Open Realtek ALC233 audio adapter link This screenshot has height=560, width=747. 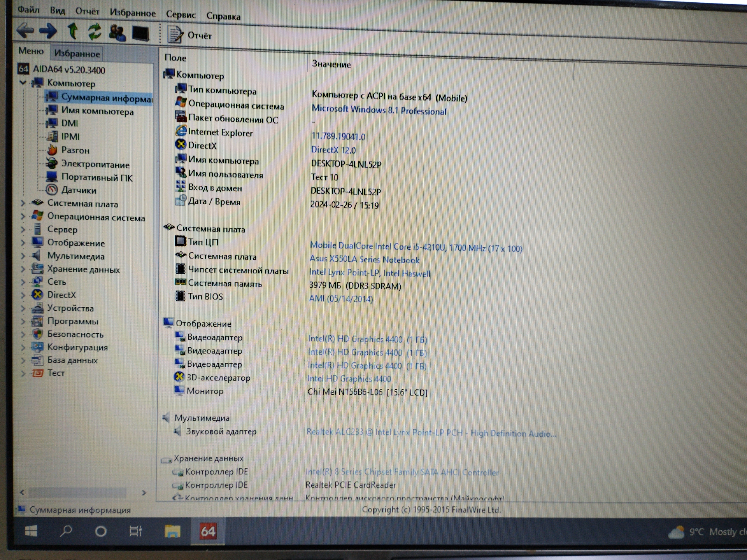tap(431, 433)
